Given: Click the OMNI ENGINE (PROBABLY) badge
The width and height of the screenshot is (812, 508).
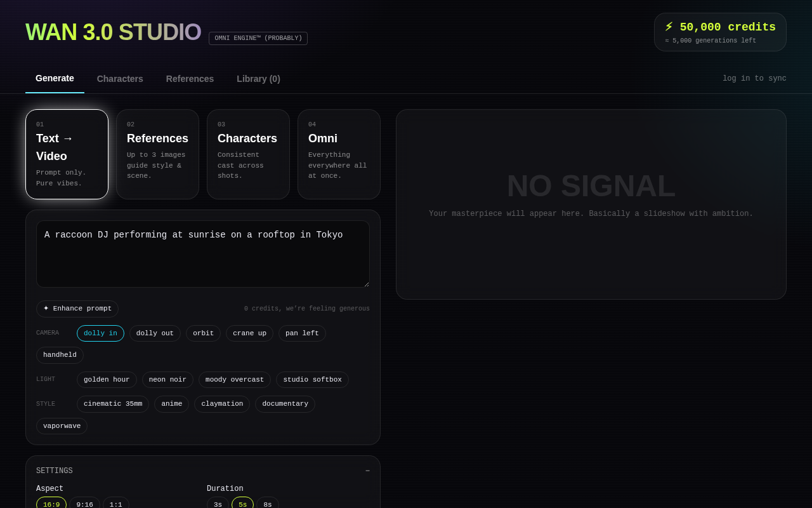Looking at the screenshot, I should coord(258,38).
